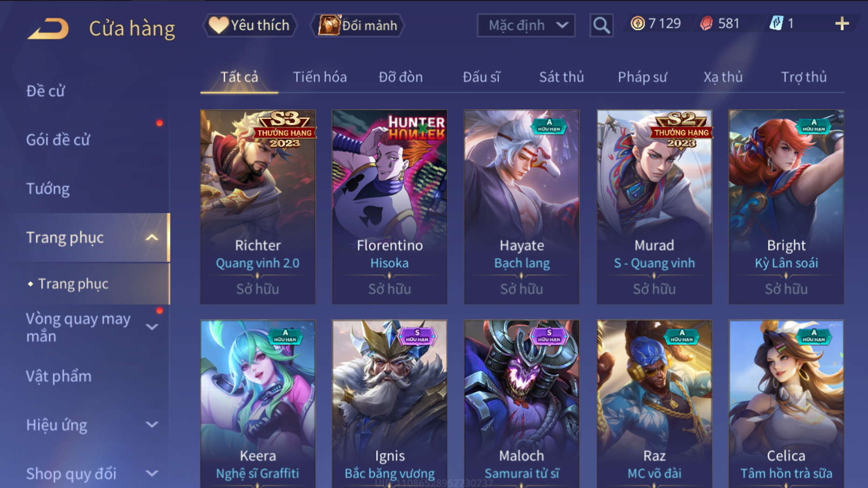Viewport: 868px width, 488px height.
Task: Switch to the Tiến hóa tab
Action: coord(320,77)
